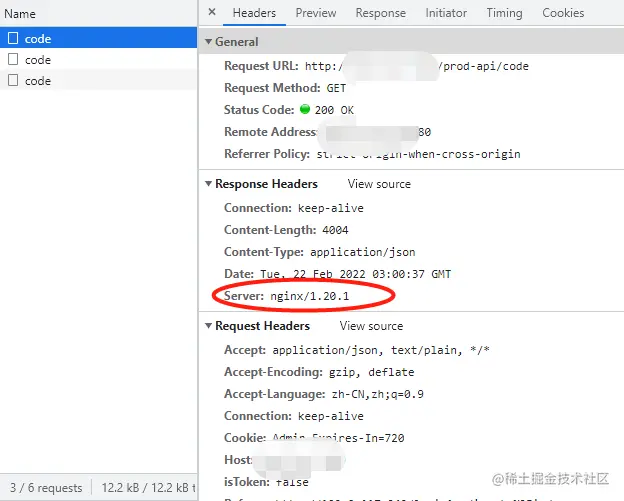Click Connection keep-alive in Response Headers
Screen dimensions: 624x501
tap(294, 208)
